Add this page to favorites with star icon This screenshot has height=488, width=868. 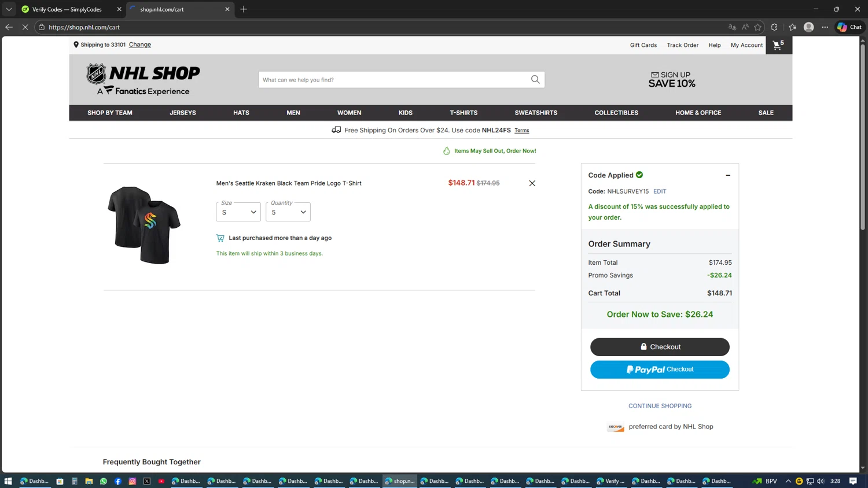point(757,27)
